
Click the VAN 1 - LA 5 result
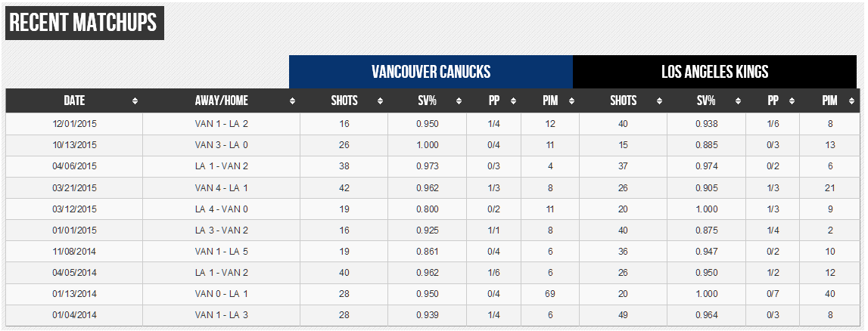pos(221,251)
